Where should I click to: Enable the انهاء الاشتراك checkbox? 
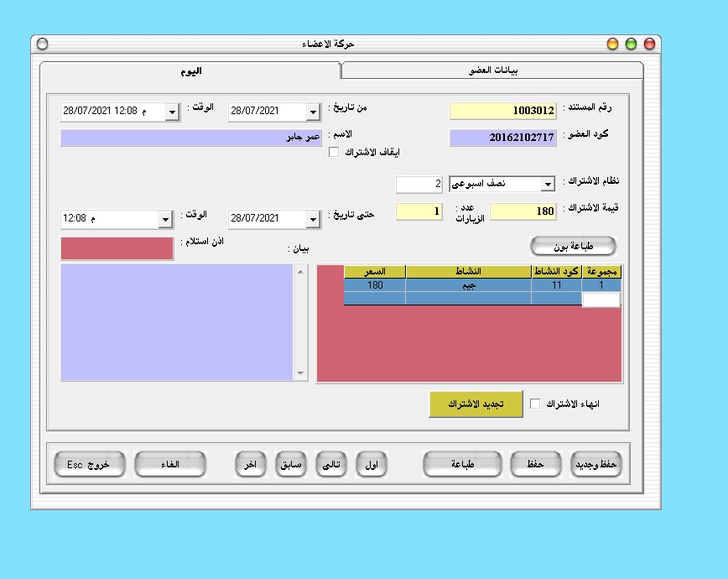point(535,404)
